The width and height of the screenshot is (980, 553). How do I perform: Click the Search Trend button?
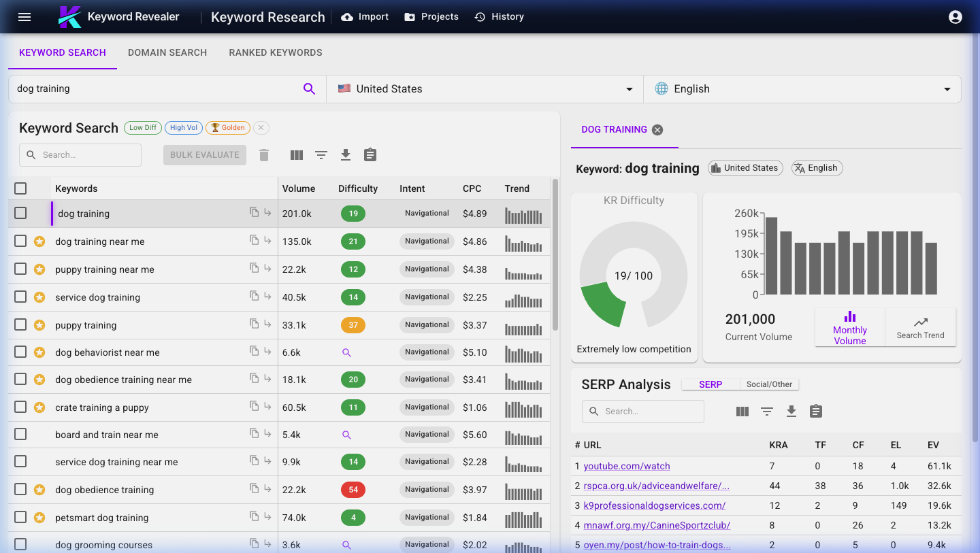920,327
